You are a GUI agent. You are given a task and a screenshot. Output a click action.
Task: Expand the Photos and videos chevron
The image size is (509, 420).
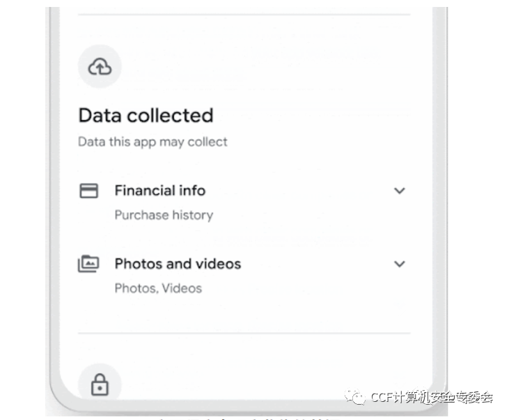pos(399,264)
